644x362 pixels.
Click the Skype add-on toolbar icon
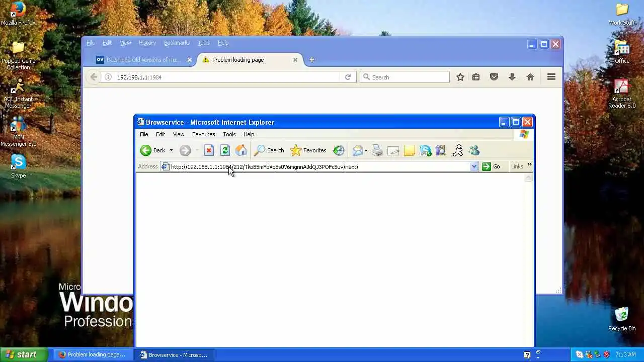(x=425, y=150)
